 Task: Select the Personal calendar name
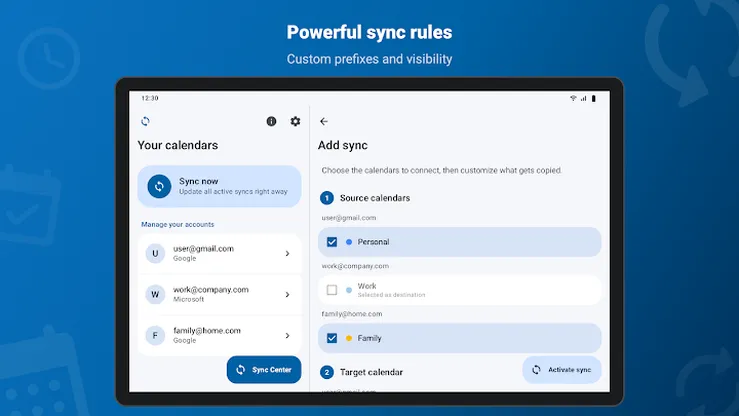tap(373, 242)
